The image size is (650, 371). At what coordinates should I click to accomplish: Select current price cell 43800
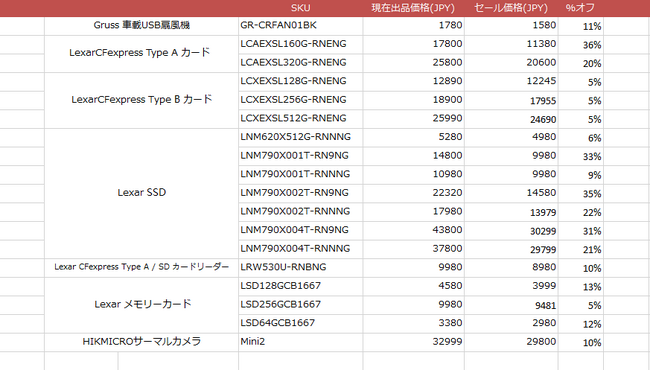413,230
